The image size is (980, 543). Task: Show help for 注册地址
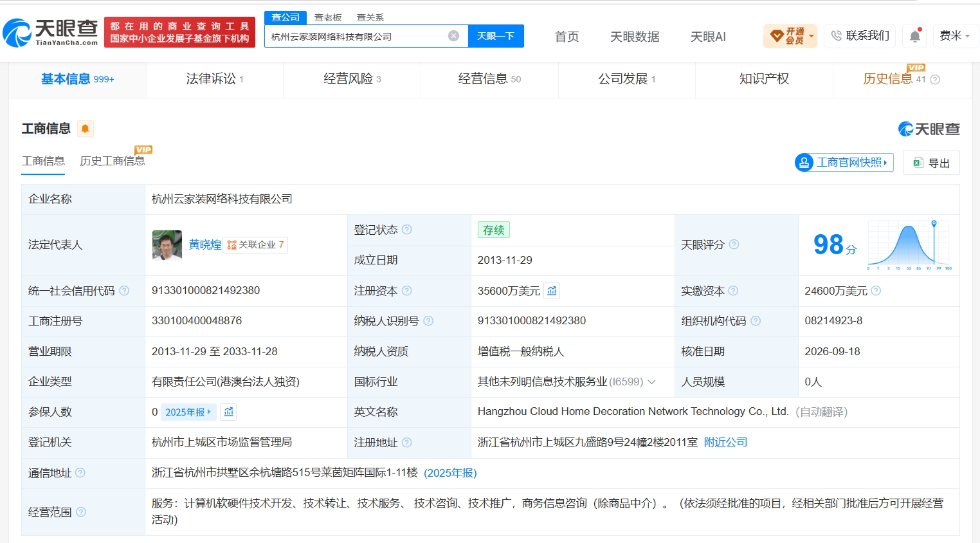[x=407, y=443]
